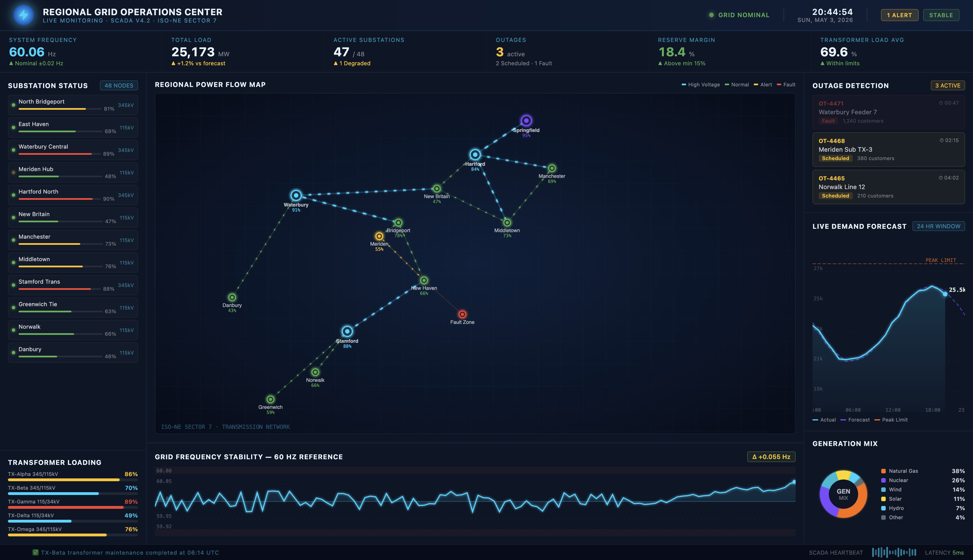The image size is (973, 560).
Task: Select the Norwalk map node
Action: (315, 372)
